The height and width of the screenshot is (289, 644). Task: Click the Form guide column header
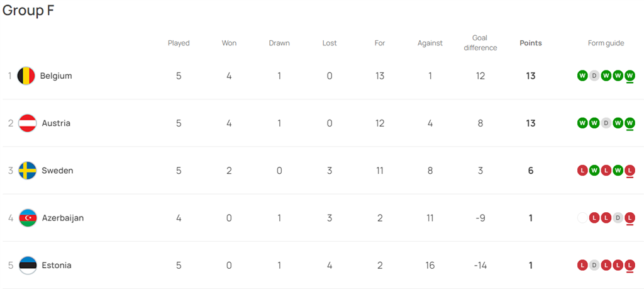click(x=606, y=43)
